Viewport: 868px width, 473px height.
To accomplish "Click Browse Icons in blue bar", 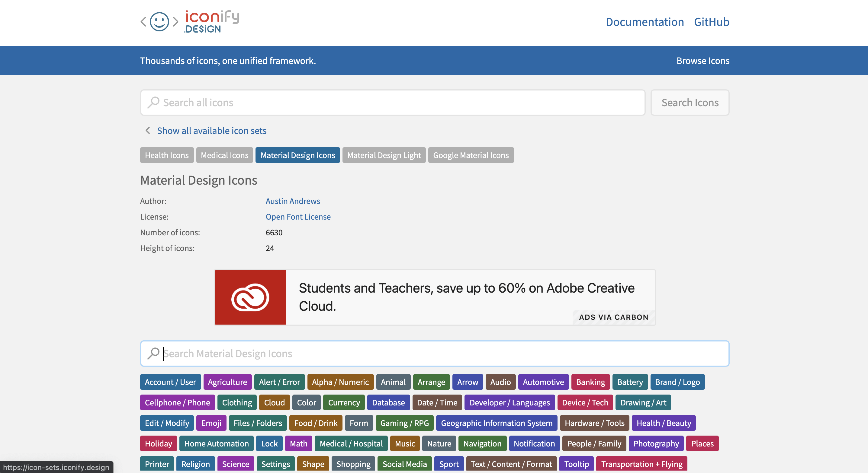I will point(702,61).
